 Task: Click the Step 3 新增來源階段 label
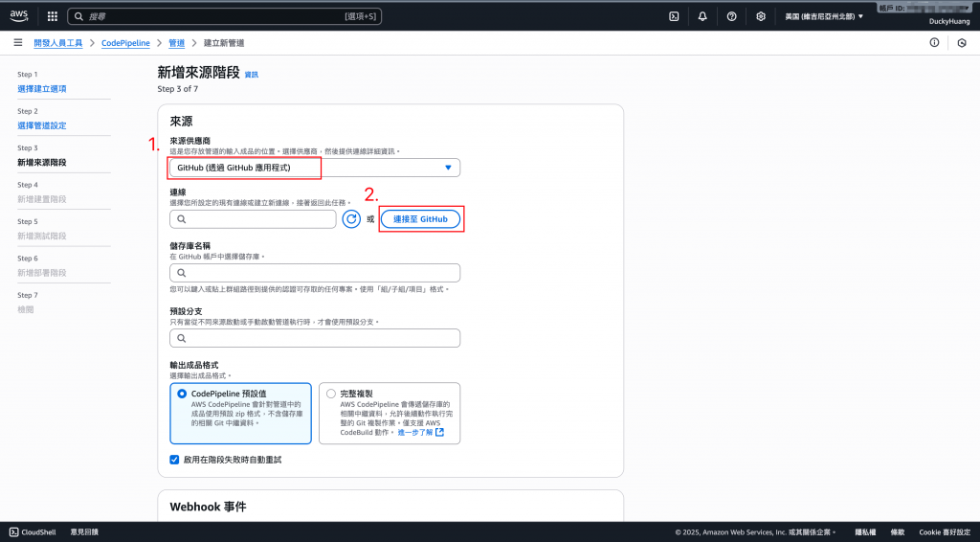[42, 163]
